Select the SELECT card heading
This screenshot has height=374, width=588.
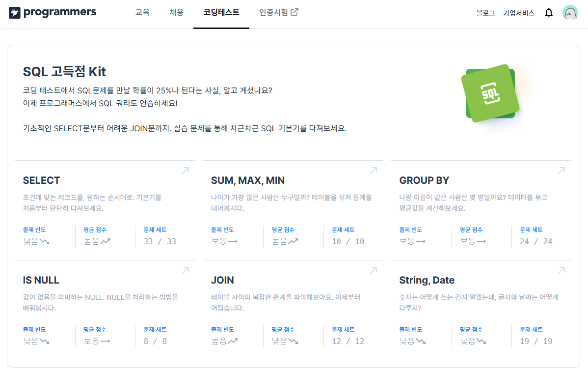coord(42,180)
